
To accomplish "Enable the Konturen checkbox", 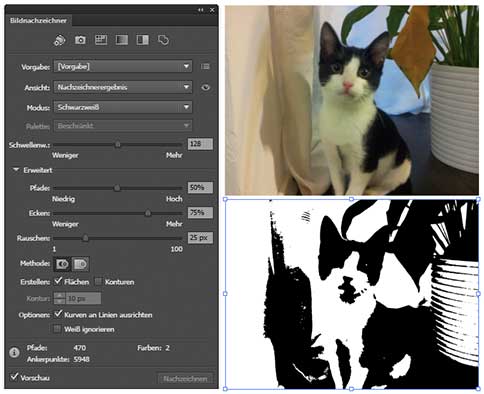I will pyautogui.click(x=98, y=282).
